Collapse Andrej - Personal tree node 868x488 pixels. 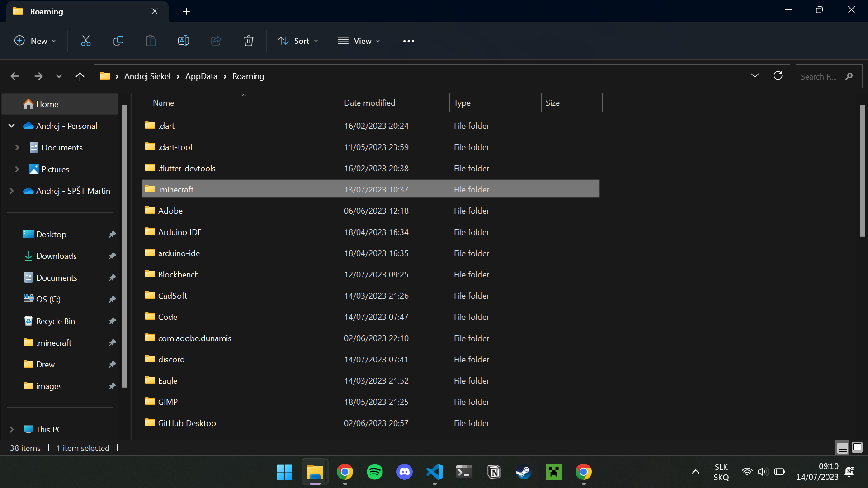tap(12, 126)
